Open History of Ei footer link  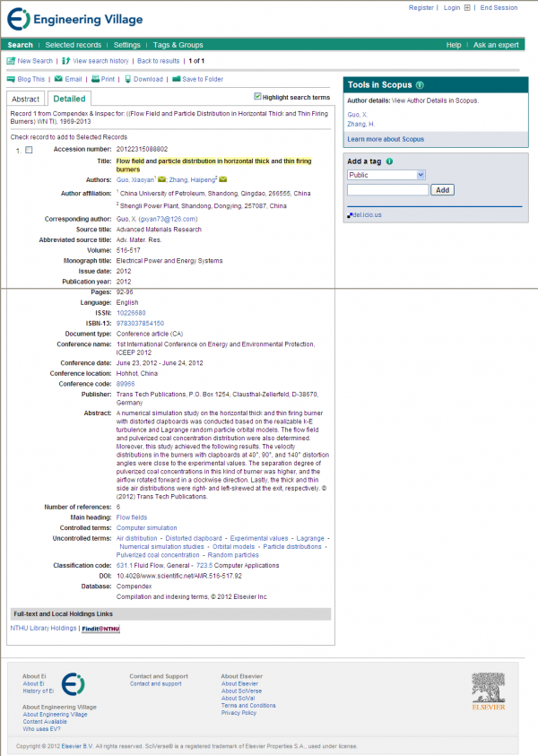[x=38, y=691]
